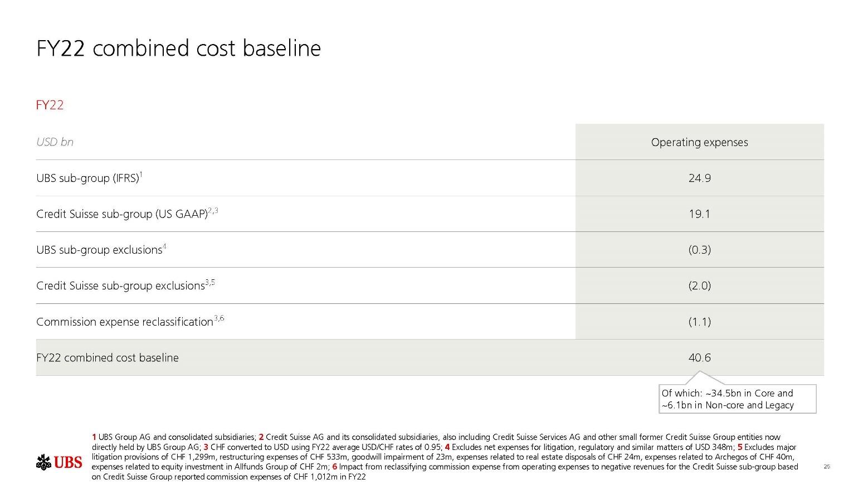
Task: Click the (1.1) reclassification value
Action: pos(699,322)
